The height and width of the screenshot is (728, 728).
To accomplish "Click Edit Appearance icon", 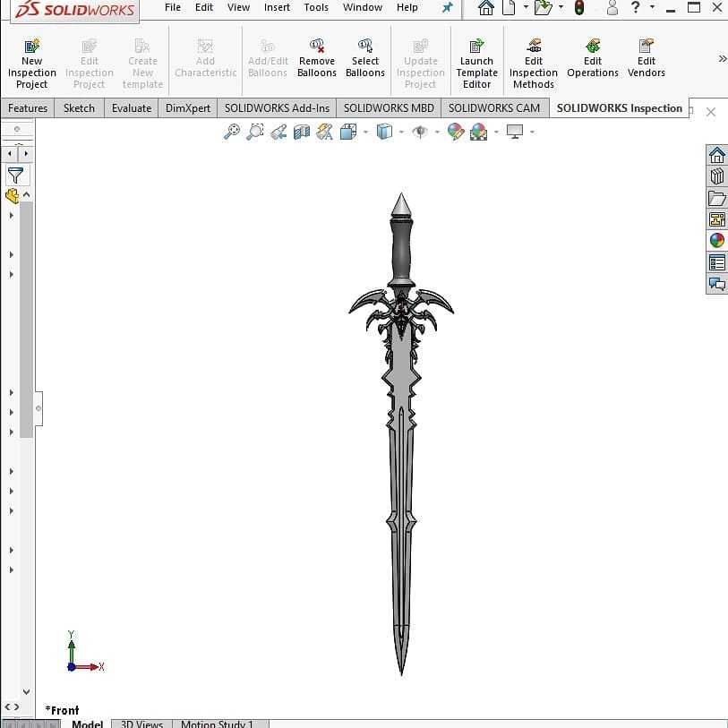I will tap(456, 132).
